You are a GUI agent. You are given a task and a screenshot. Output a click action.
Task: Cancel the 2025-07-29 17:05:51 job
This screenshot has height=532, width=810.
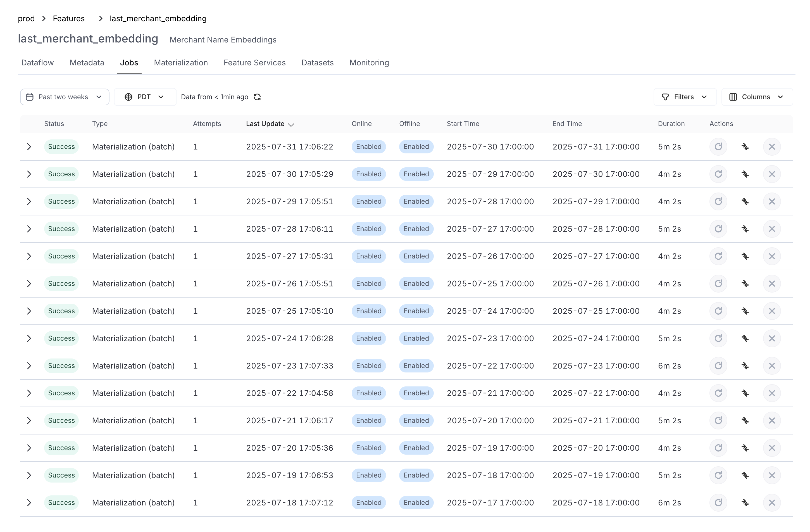[x=771, y=201]
